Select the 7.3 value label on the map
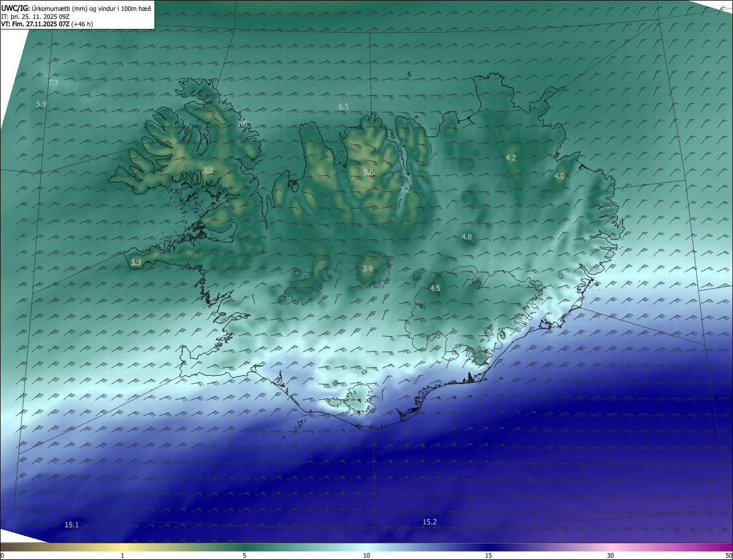This screenshot has width=733, height=560. pos(53,83)
